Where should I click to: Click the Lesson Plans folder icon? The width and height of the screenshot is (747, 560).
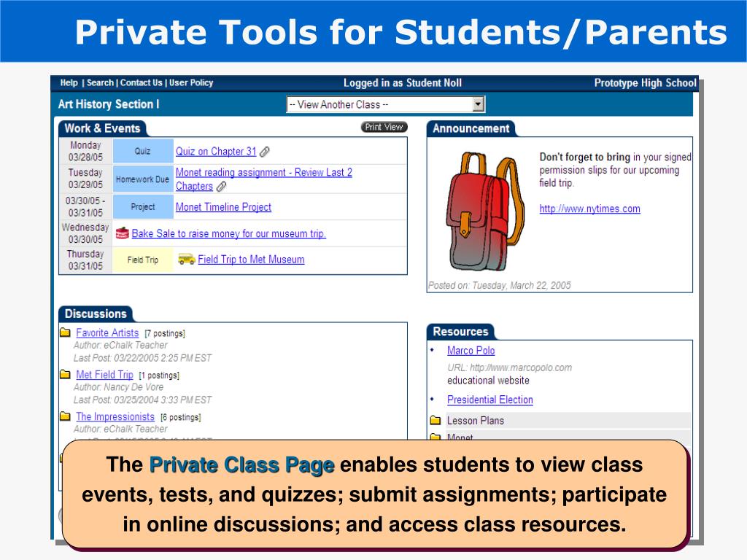tap(436, 421)
